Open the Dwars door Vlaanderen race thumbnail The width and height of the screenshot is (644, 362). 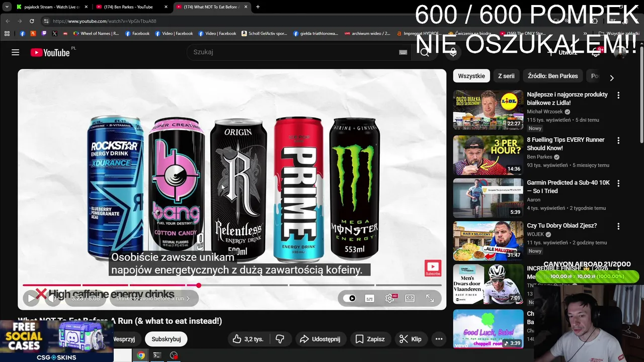pyautogui.click(x=488, y=284)
